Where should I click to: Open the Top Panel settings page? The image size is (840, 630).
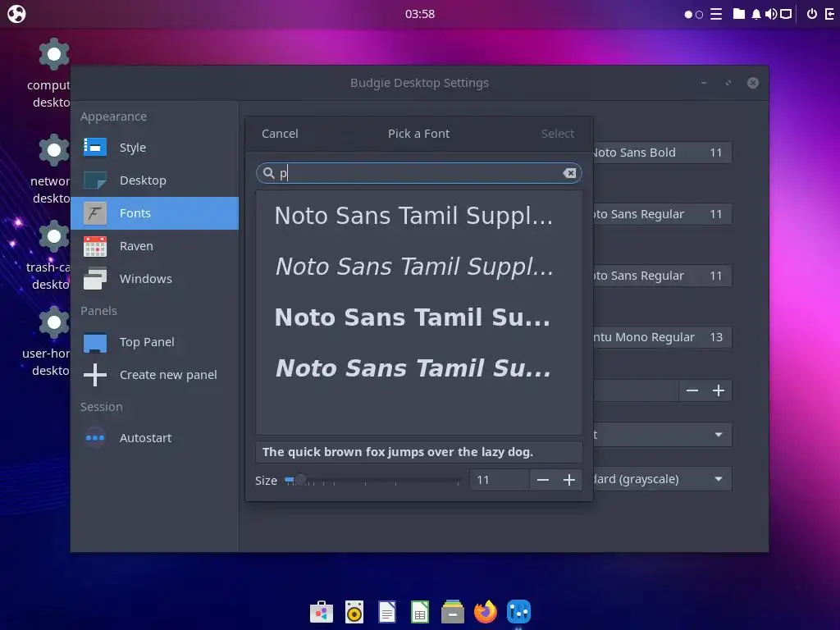coord(155,342)
